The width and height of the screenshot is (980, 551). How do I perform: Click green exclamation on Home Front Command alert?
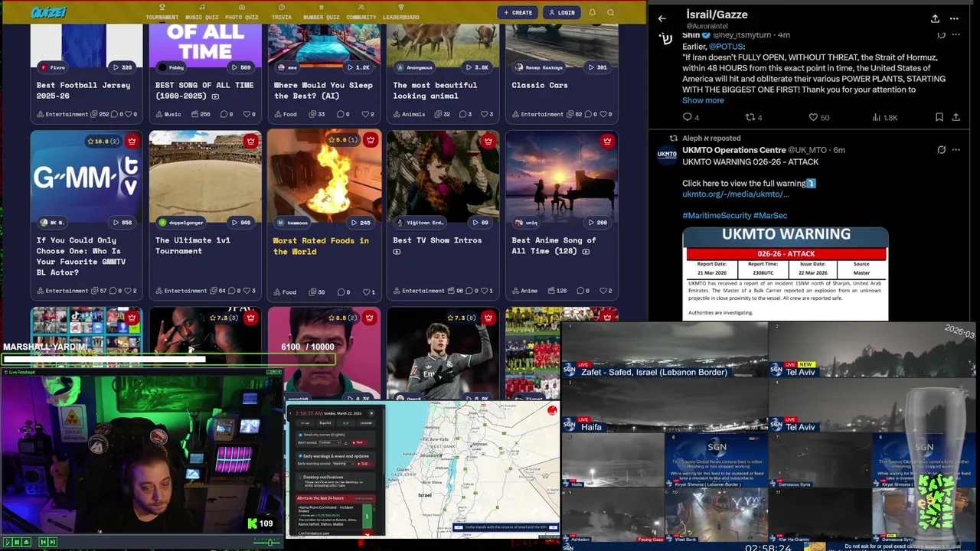(367, 517)
